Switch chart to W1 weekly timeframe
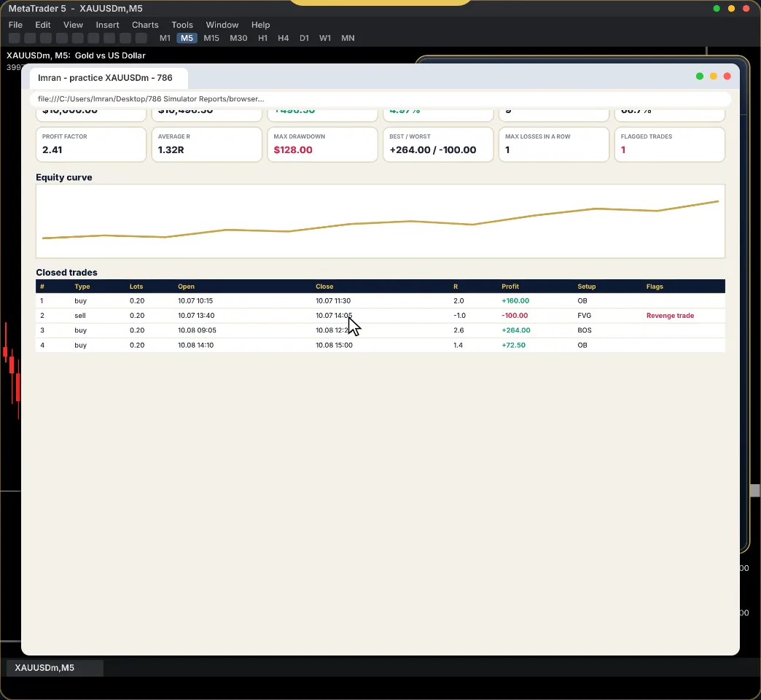 [x=324, y=38]
